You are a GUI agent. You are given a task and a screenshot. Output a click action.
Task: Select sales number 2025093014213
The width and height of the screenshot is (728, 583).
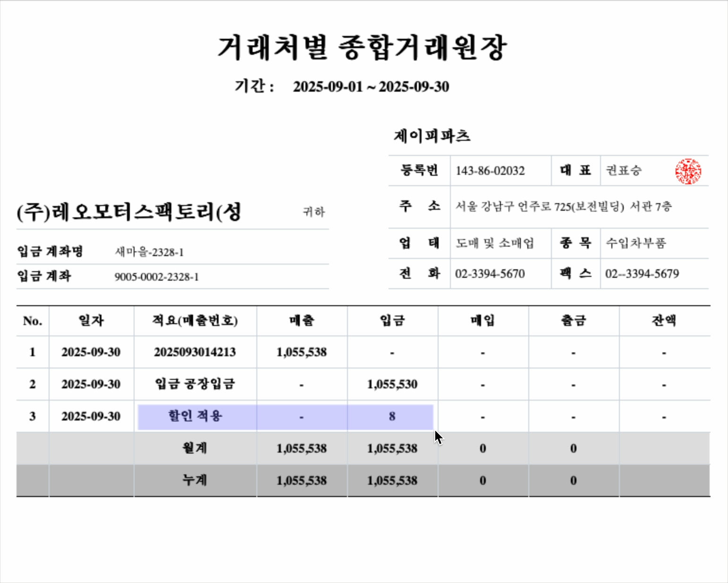point(195,352)
